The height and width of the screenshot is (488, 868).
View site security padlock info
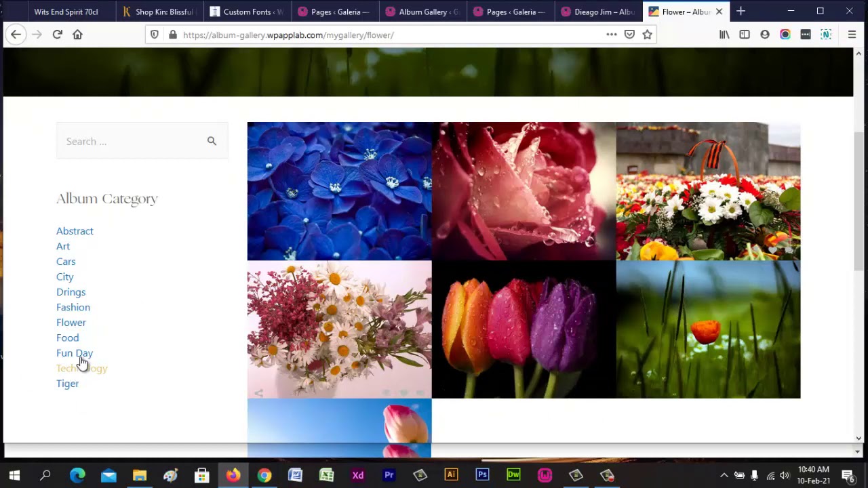point(172,35)
